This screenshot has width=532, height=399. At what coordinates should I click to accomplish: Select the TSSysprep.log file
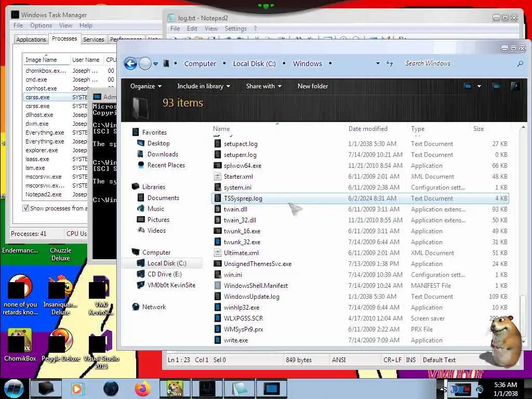coord(360,198)
